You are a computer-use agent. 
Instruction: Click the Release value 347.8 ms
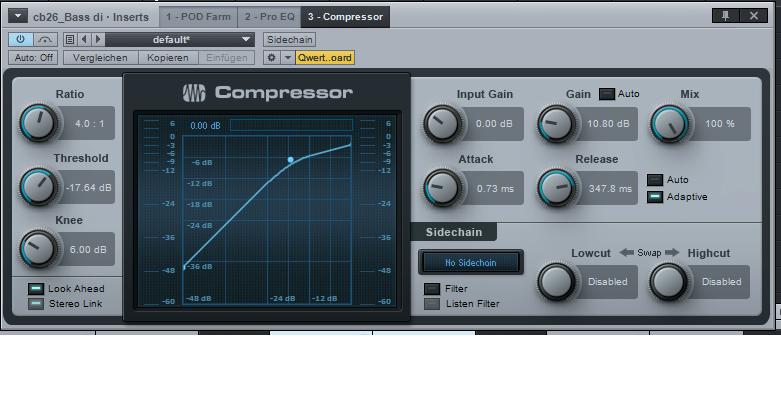click(x=610, y=188)
